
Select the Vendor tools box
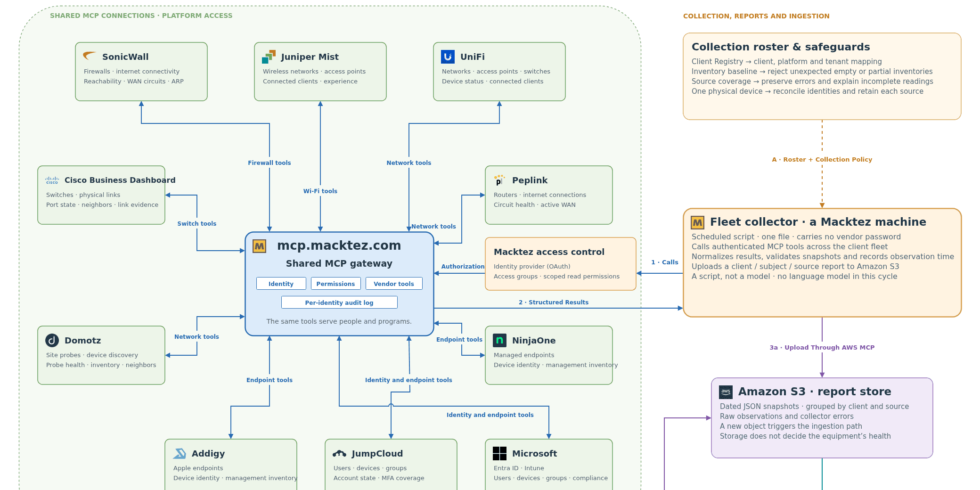(394, 284)
